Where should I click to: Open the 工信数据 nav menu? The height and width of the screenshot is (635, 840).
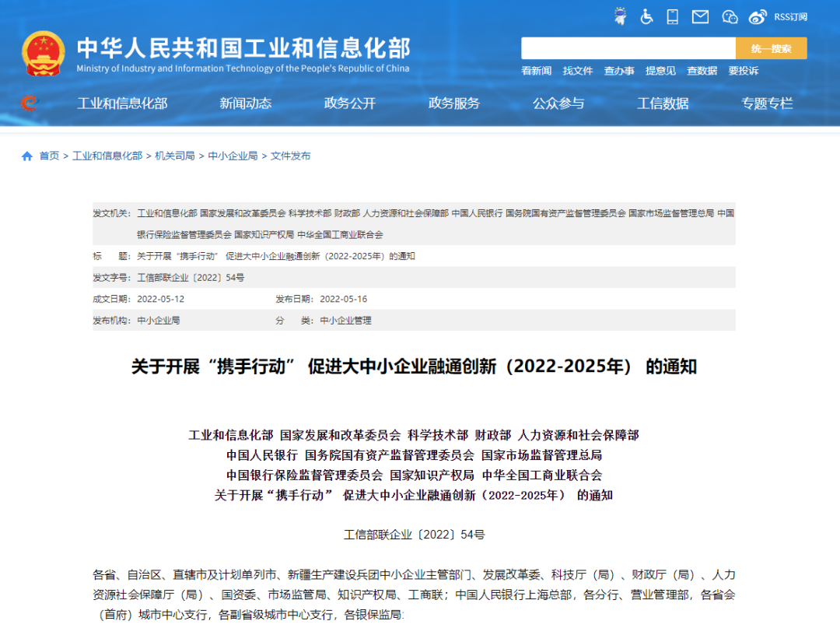[x=663, y=103]
